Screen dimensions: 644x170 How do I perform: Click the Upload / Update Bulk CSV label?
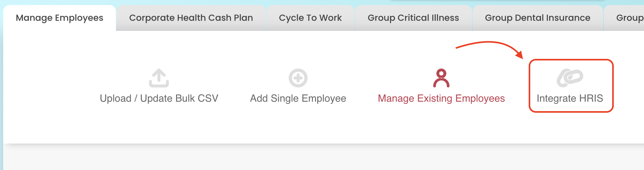(159, 99)
